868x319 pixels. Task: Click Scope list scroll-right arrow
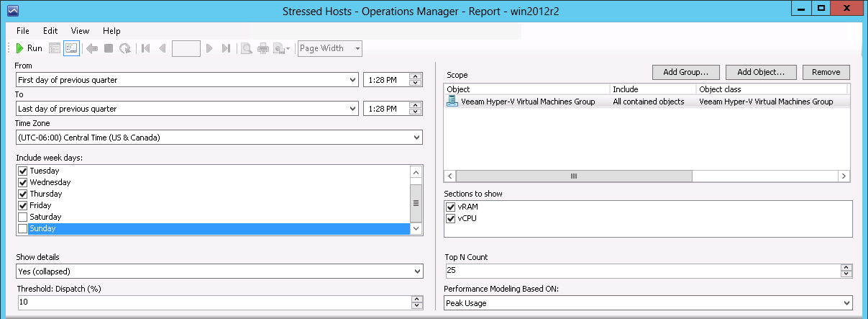tap(844, 176)
